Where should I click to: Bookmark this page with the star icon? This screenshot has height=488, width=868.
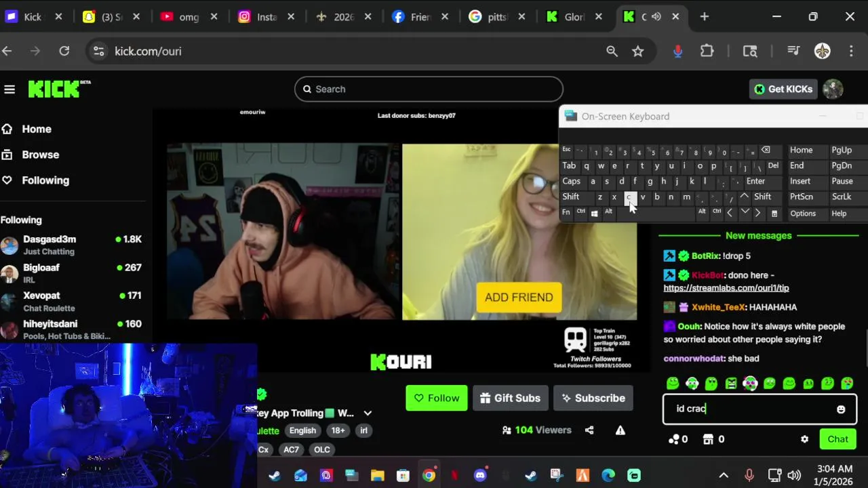tap(637, 51)
